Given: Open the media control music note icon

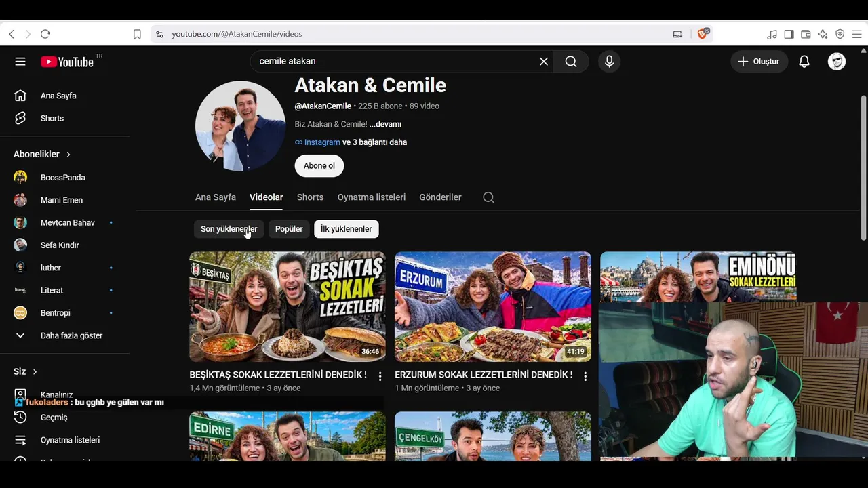Looking at the screenshot, I should click(772, 34).
